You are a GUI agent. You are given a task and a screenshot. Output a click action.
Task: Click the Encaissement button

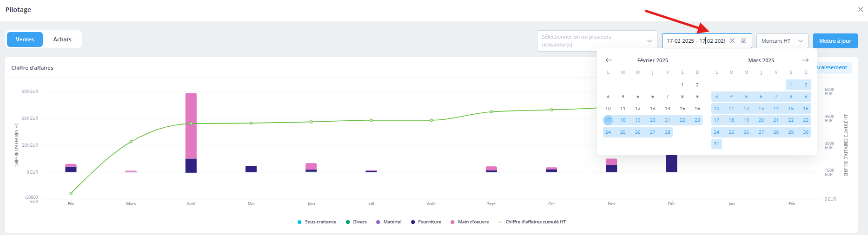pyautogui.click(x=834, y=68)
